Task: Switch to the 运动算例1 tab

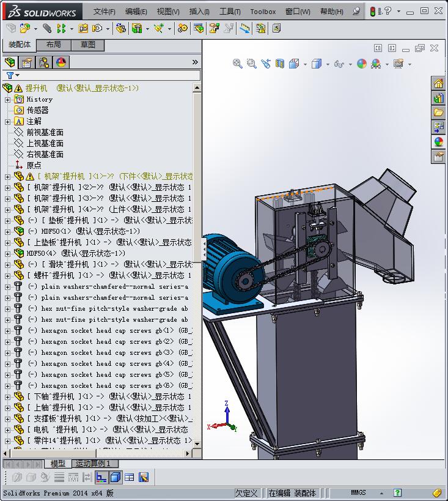Action: click(95, 463)
